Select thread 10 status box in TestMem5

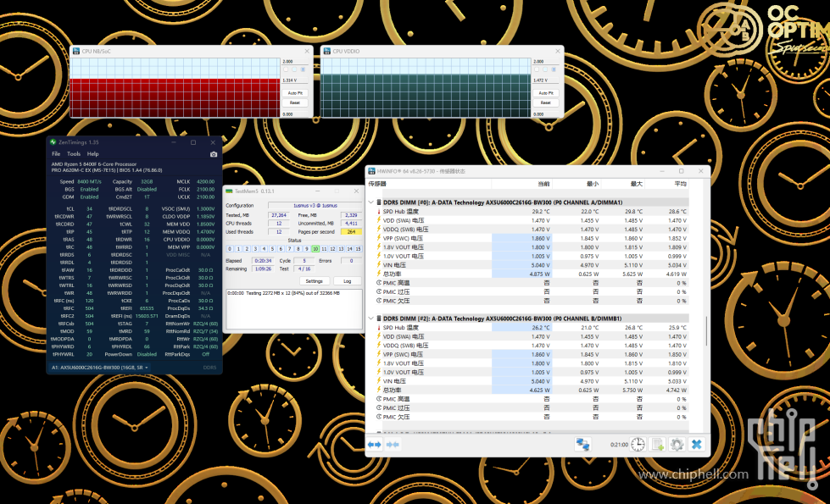click(x=315, y=248)
